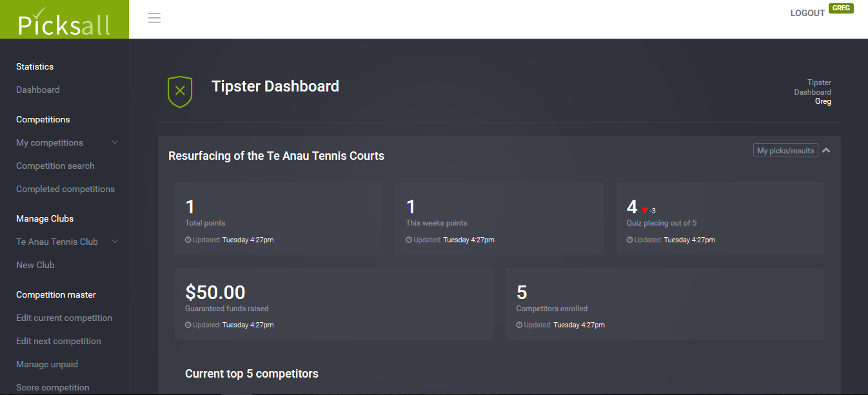This screenshot has width=868, height=395.
Task: Click the Total points stat card
Action: 278,218
